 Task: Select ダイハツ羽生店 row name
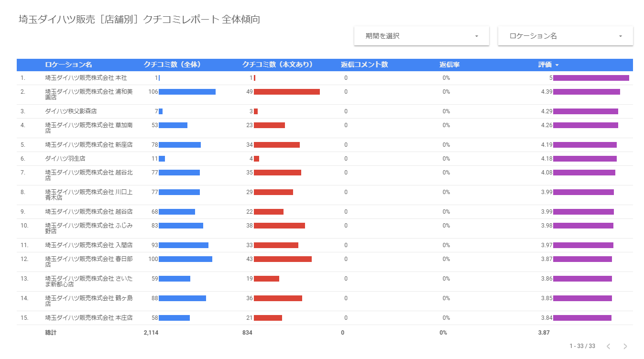click(65, 158)
